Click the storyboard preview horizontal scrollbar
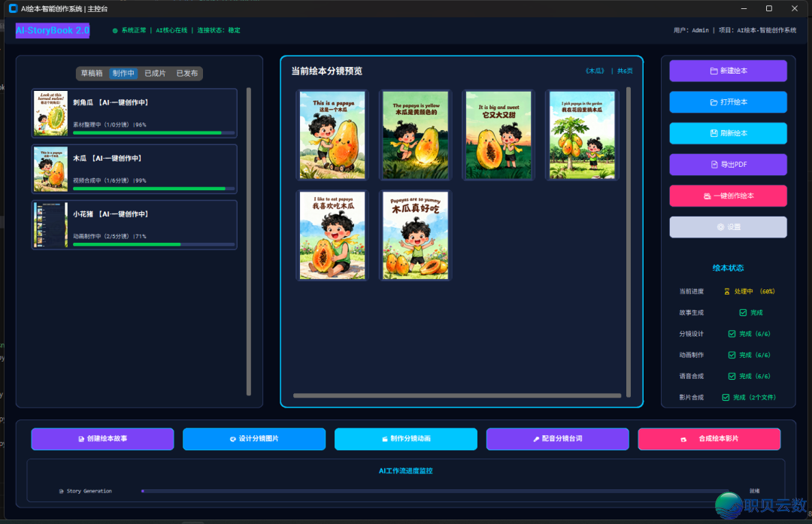Image resolution: width=812 pixels, height=524 pixels. coord(457,395)
